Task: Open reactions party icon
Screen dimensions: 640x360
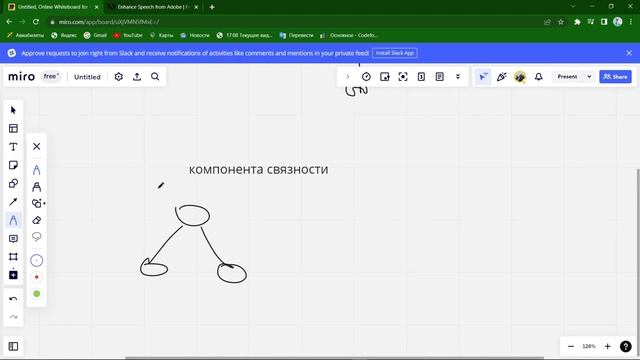Action: click(502, 77)
